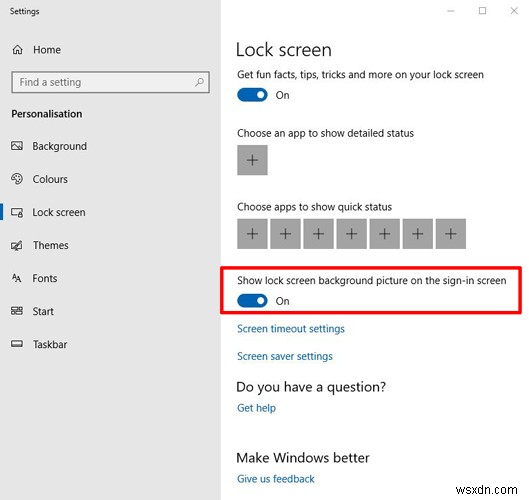Turn off fun facts and tips toggle
This screenshot has height=500, width=529.
(252, 95)
